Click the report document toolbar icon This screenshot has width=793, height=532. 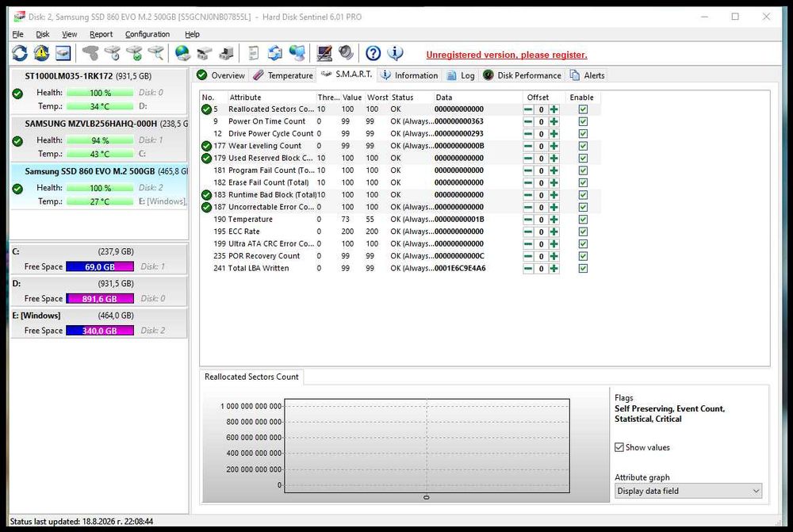point(254,53)
